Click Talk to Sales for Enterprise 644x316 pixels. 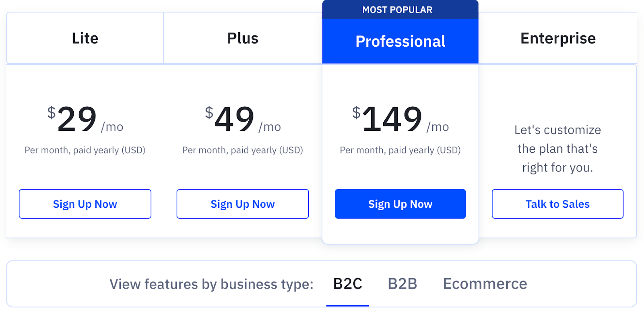(x=557, y=204)
